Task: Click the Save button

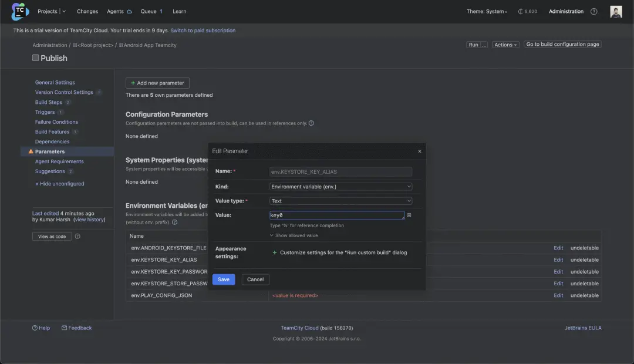Action: point(224,279)
